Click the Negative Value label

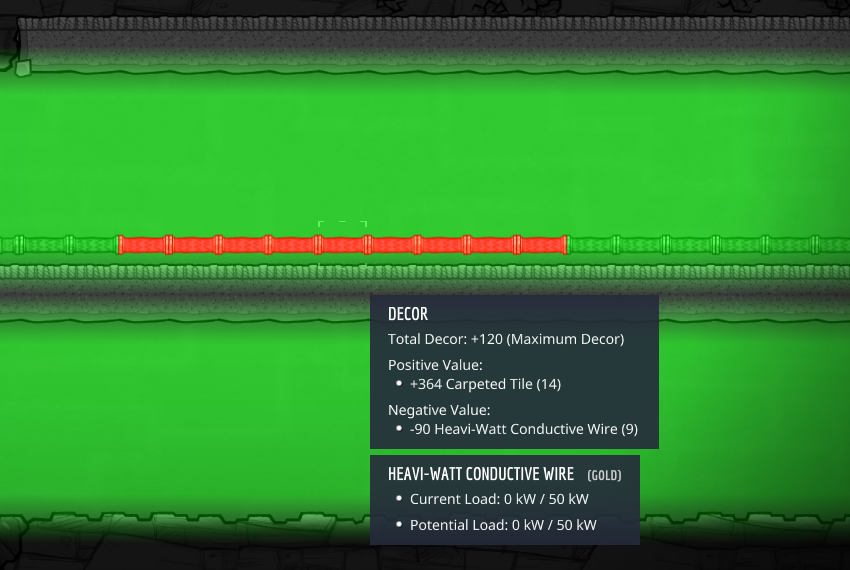point(438,410)
